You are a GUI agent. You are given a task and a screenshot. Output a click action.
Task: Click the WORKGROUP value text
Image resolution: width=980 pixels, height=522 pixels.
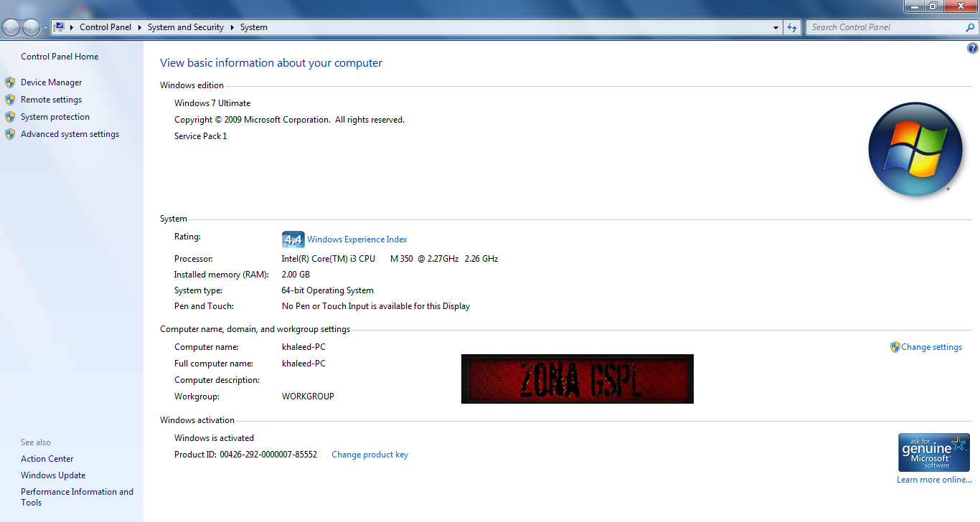pyautogui.click(x=308, y=397)
